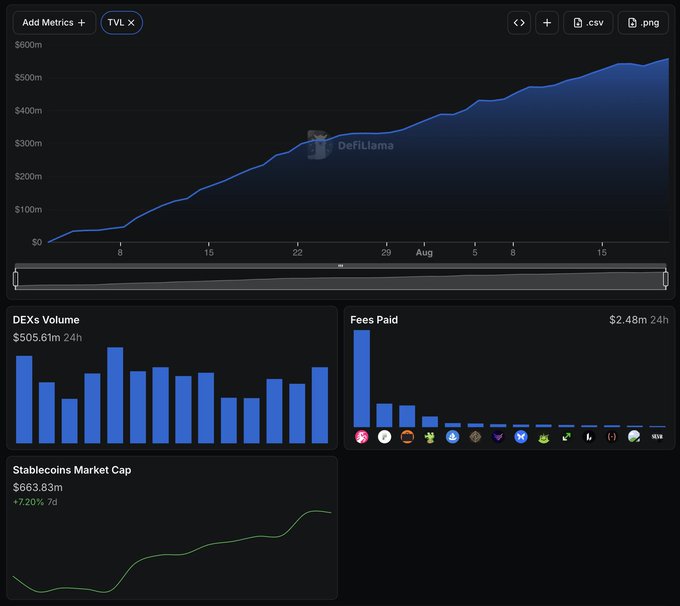Screen dimensions: 680x606
Task: Click the +7.20% 7d change text
Action: pos(35,502)
